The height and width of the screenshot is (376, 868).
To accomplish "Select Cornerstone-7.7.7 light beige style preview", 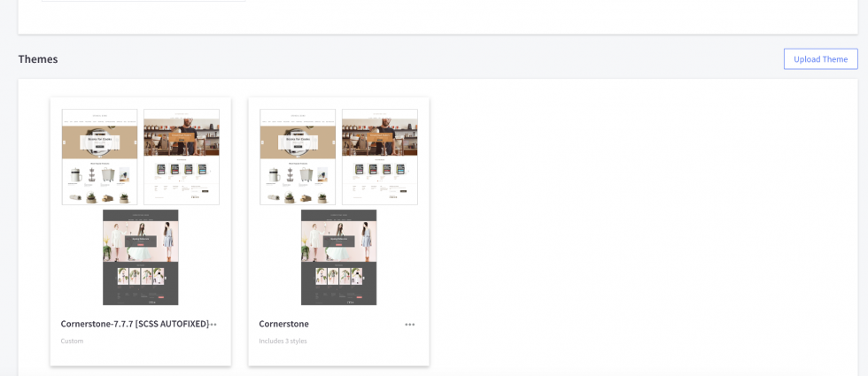I will pyautogui.click(x=99, y=157).
